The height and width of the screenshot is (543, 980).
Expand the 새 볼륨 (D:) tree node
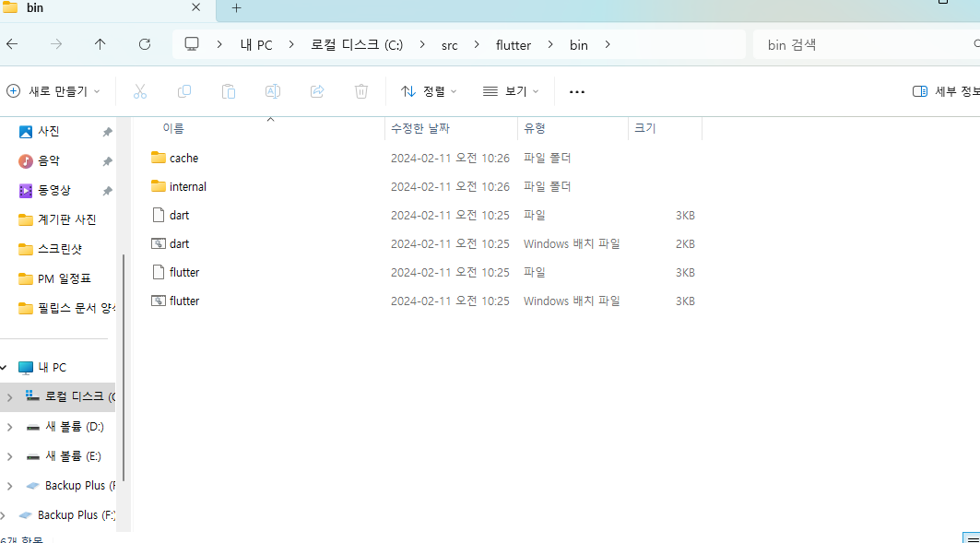coord(9,427)
